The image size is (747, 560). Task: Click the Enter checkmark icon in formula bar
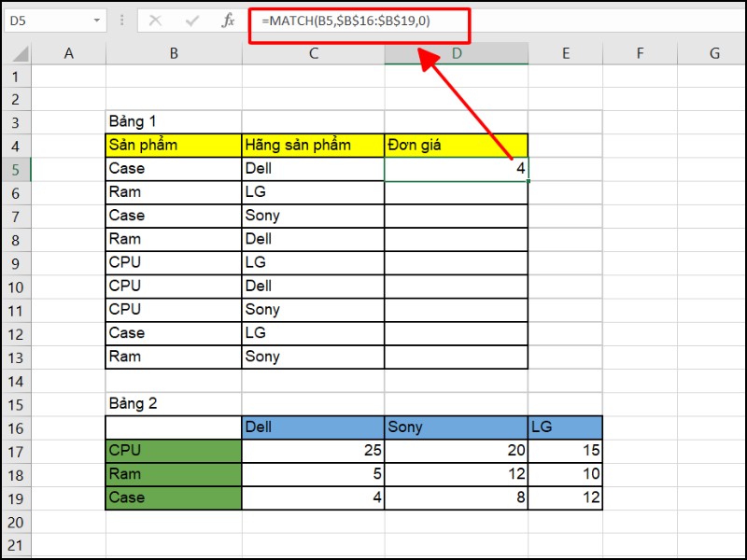coord(192,21)
